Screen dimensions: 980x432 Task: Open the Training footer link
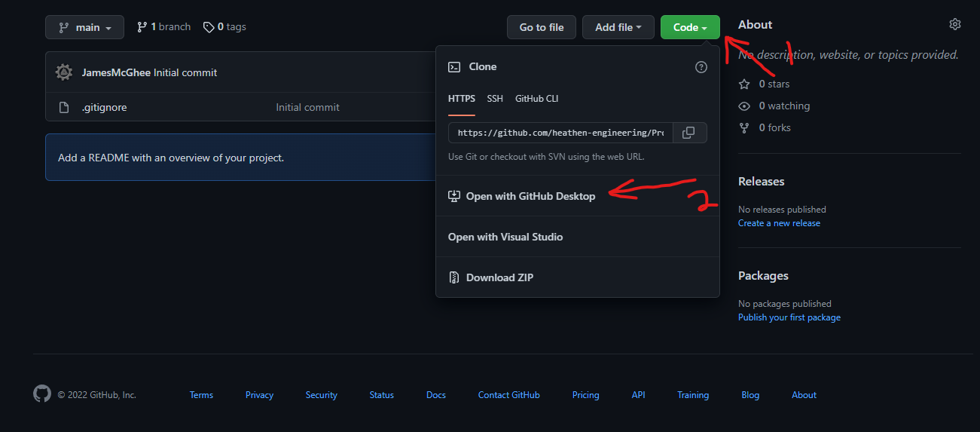pyautogui.click(x=693, y=395)
